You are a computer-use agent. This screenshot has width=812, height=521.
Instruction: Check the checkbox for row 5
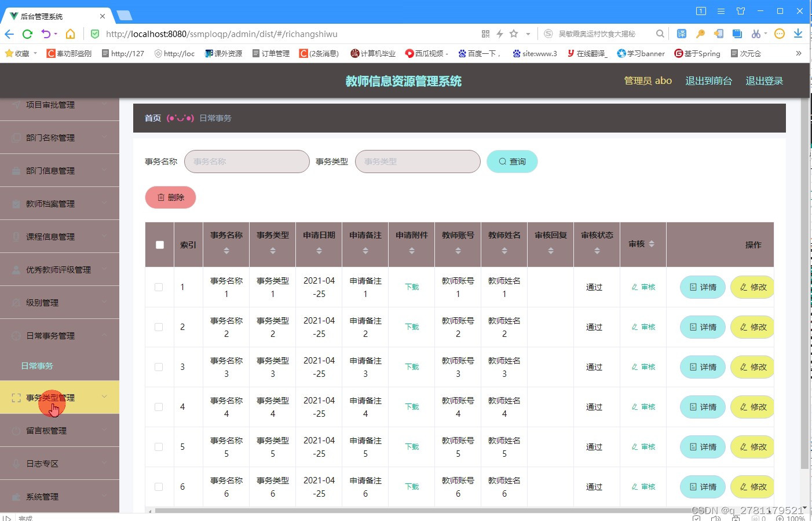tap(159, 447)
